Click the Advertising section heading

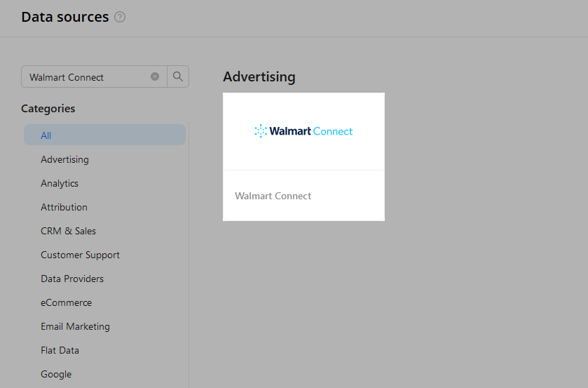[259, 76]
